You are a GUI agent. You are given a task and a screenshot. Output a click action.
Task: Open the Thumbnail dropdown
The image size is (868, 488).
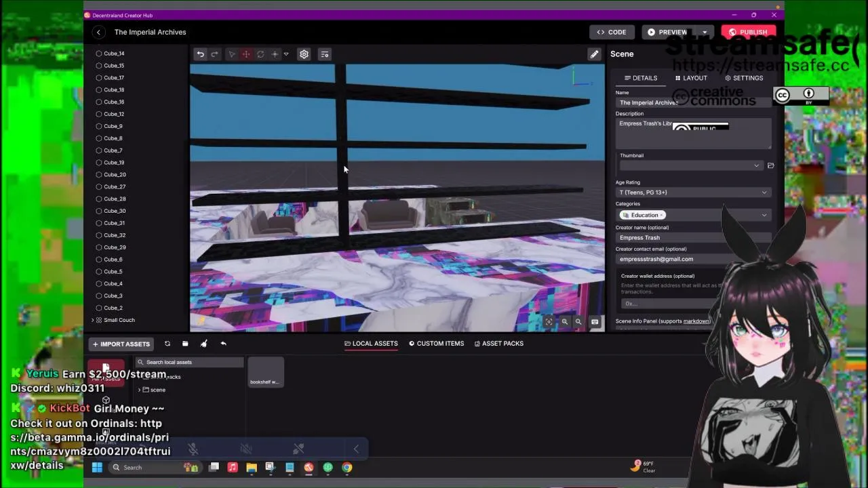691,165
